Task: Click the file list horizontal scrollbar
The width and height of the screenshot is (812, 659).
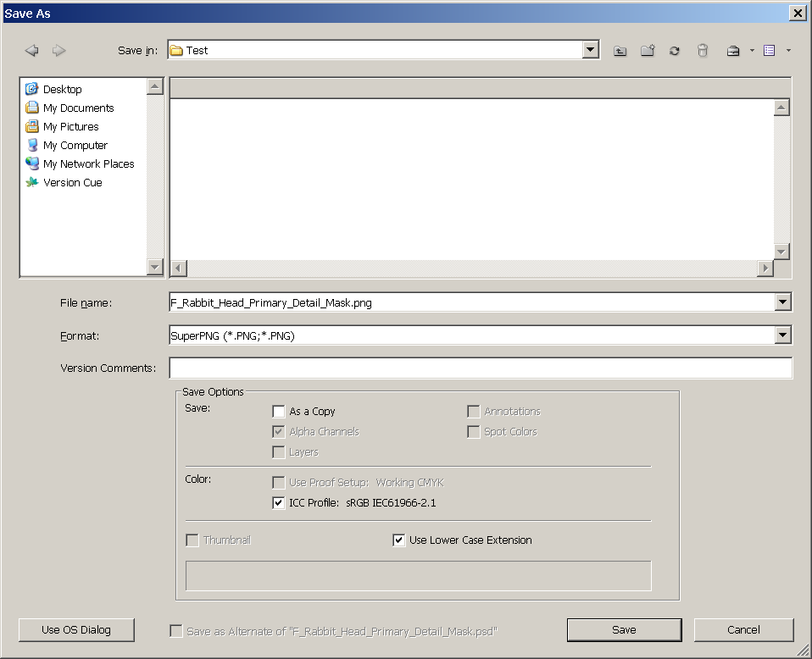Action: [471, 269]
